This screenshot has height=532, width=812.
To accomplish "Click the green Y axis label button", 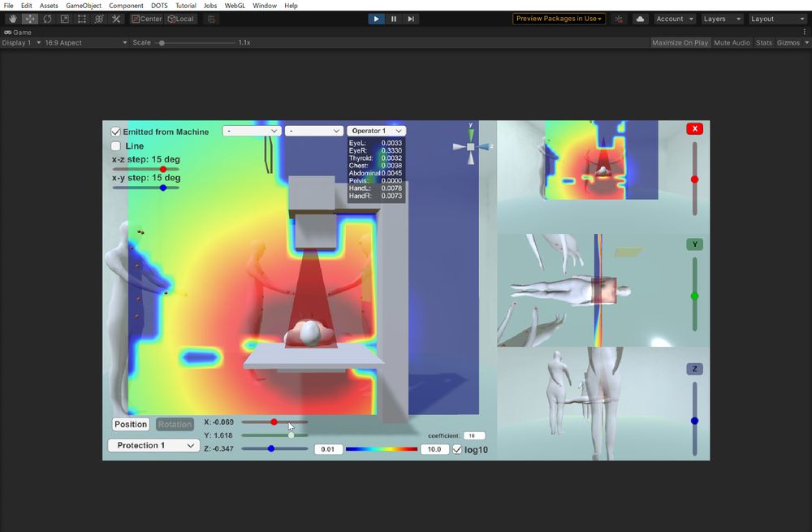I will 694,244.
